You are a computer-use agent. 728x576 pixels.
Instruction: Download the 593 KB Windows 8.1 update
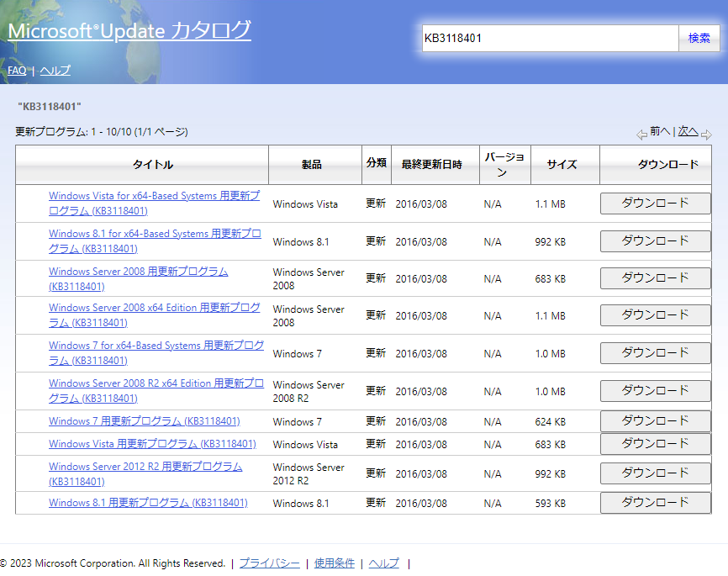click(x=655, y=503)
